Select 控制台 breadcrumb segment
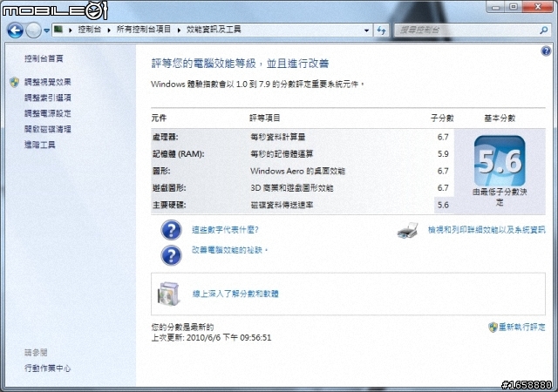This screenshot has height=392, width=558. click(x=90, y=30)
